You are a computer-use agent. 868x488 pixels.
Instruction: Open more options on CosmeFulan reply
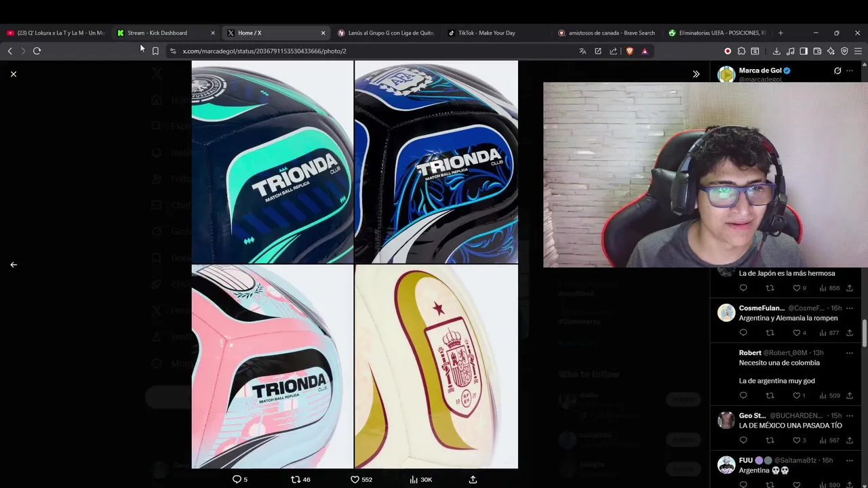(x=850, y=308)
